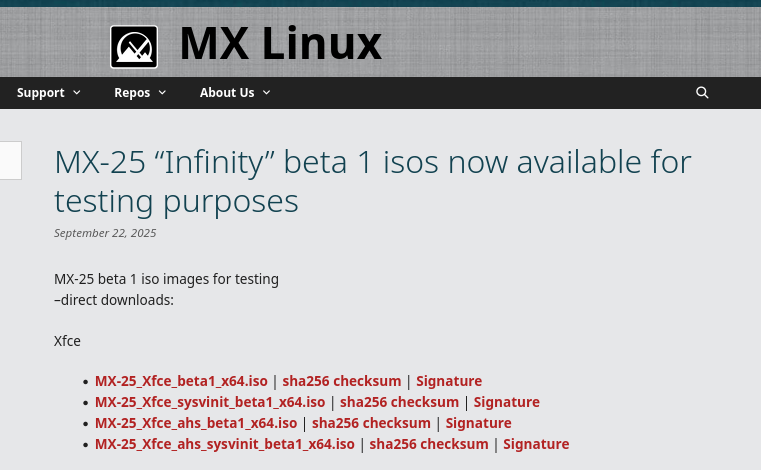Download MX-25_Xfce_ahs_beta1_x64.iso
761x470 pixels.
tap(196, 423)
